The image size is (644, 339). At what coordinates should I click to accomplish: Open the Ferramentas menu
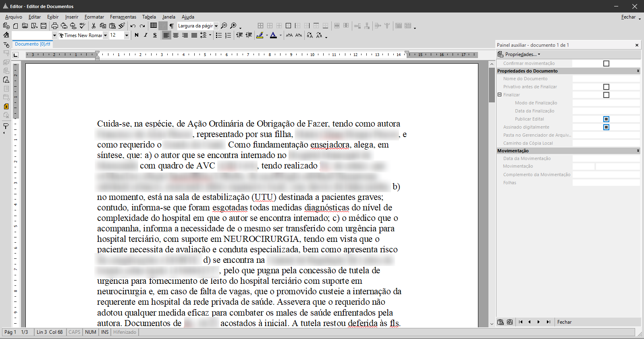pos(123,17)
